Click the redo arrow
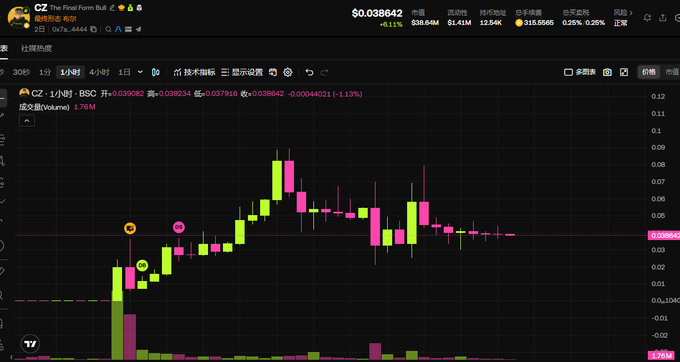Viewport: 680px width, 362px height. tap(324, 72)
